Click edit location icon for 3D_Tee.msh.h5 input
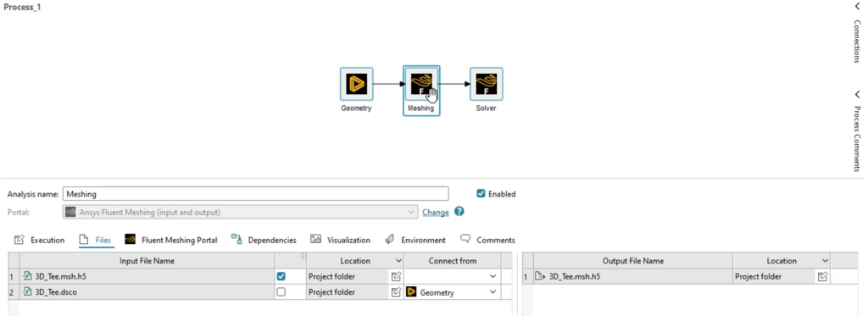The image size is (868, 316). (x=396, y=276)
